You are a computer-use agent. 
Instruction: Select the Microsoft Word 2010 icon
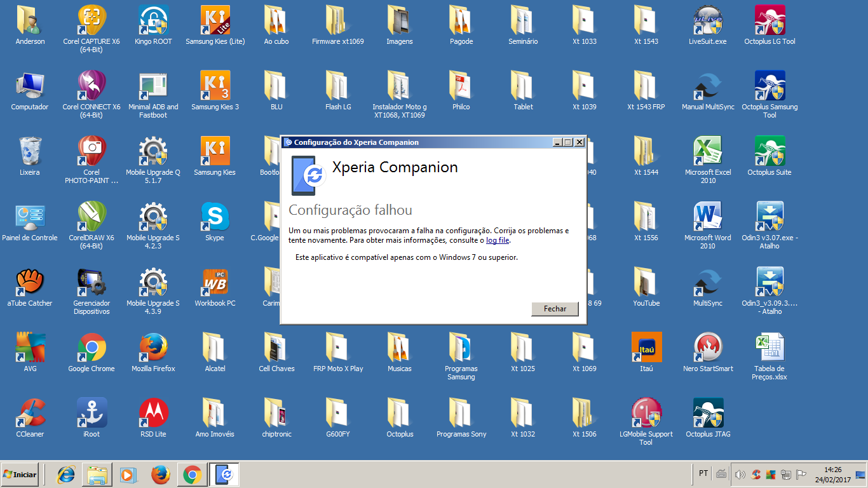708,216
